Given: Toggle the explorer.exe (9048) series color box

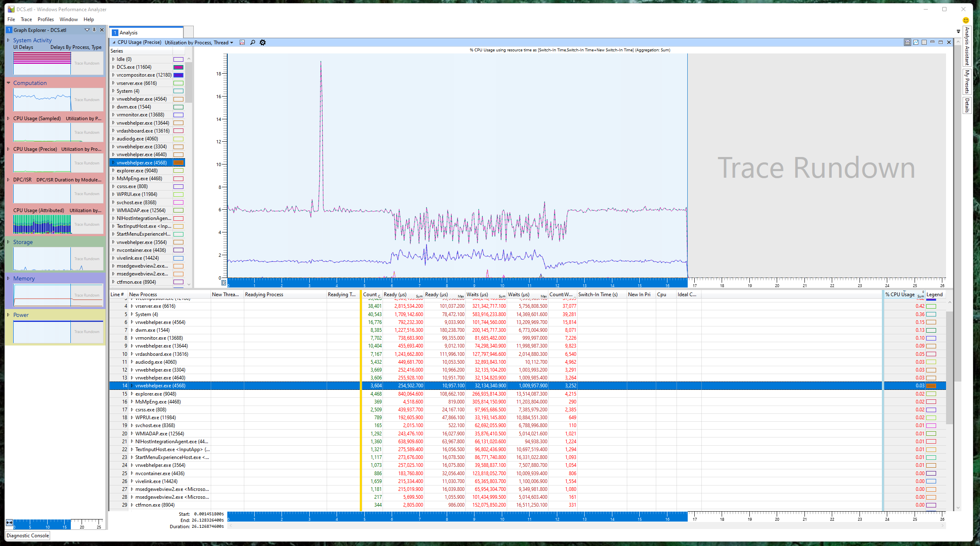Looking at the screenshot, I should [178, 171].
